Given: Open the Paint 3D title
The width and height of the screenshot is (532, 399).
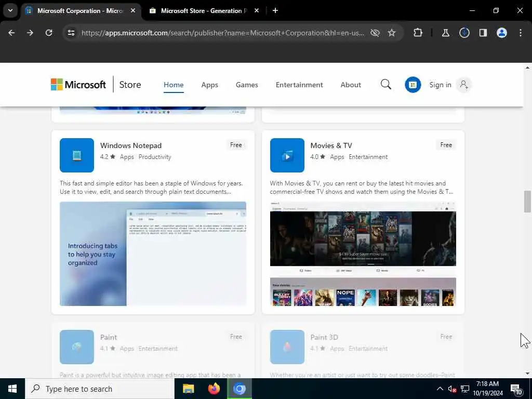Looking at the screenshot, I should 324,337.
